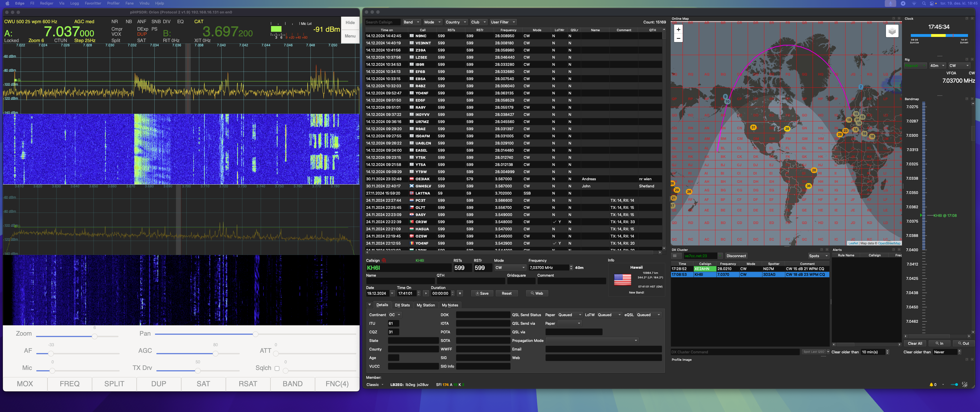Open the Profiler menu in menu bar

point(113,3)
